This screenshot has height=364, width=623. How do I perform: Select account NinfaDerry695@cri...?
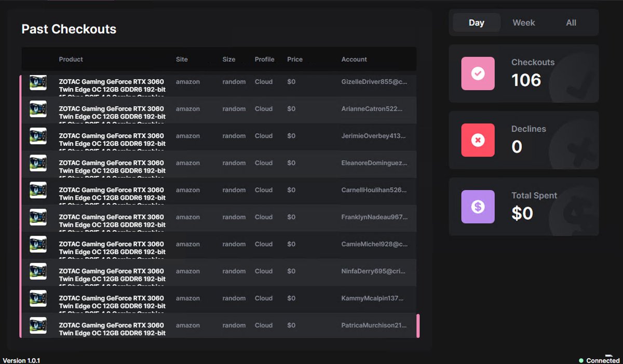pos(374,271)
